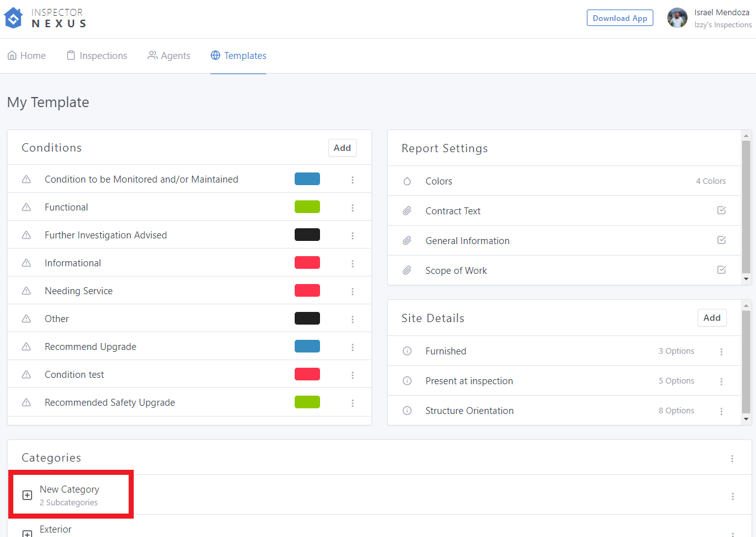Expand the Exterior category
Image resolution: width=756 pixels, height=537 pixels.
[x=27, y=533]
